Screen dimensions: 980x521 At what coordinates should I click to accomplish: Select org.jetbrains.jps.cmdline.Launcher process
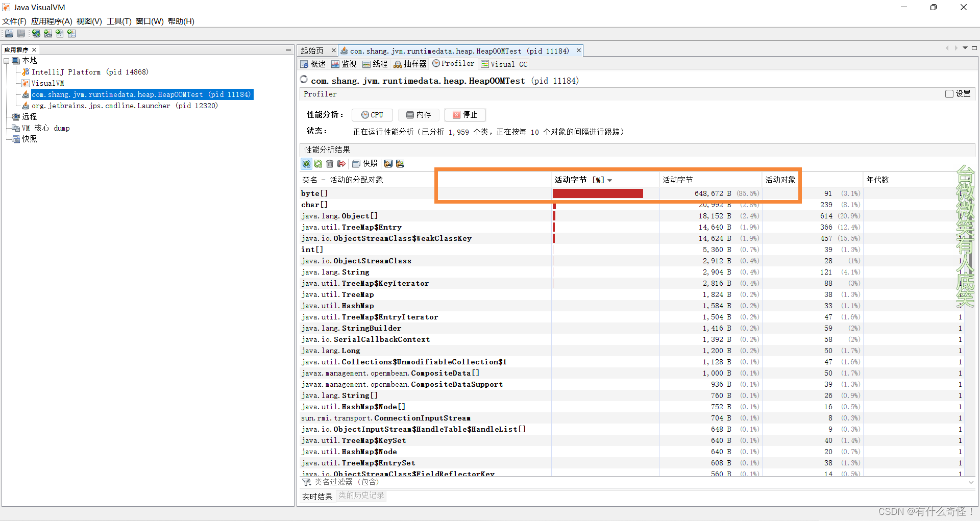click(x=125, y=106)
